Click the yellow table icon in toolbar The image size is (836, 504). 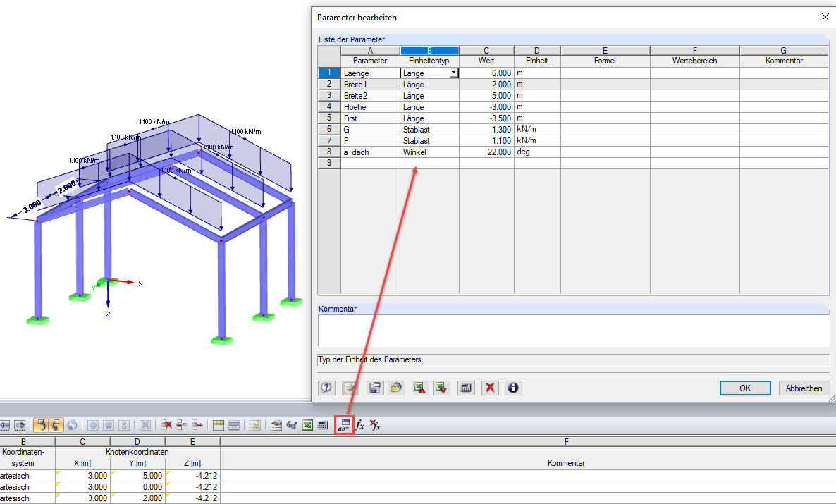(x=218, y=425)
